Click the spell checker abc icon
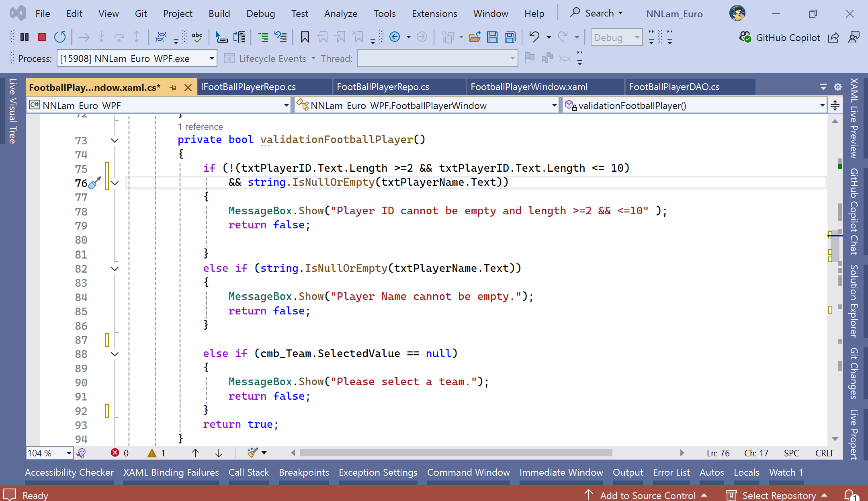Image resolution: width=868 pixels, height=501 pixels. (197, 37)
